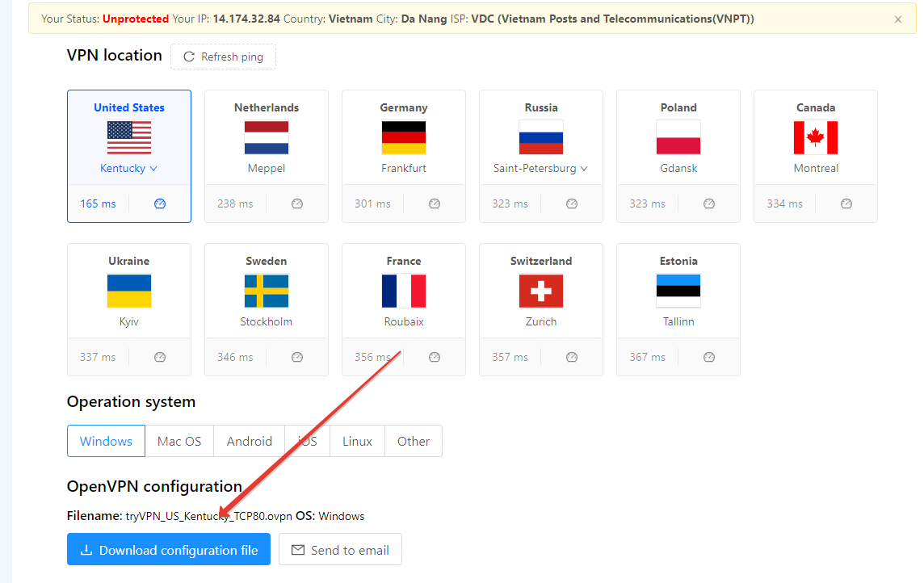Click the Gdansk city label
The image size is (924, 583).
click(678, 169)
